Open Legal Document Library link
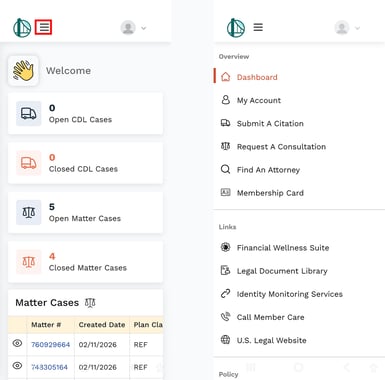Screen dimensions: 385x380 pos(282,271)
